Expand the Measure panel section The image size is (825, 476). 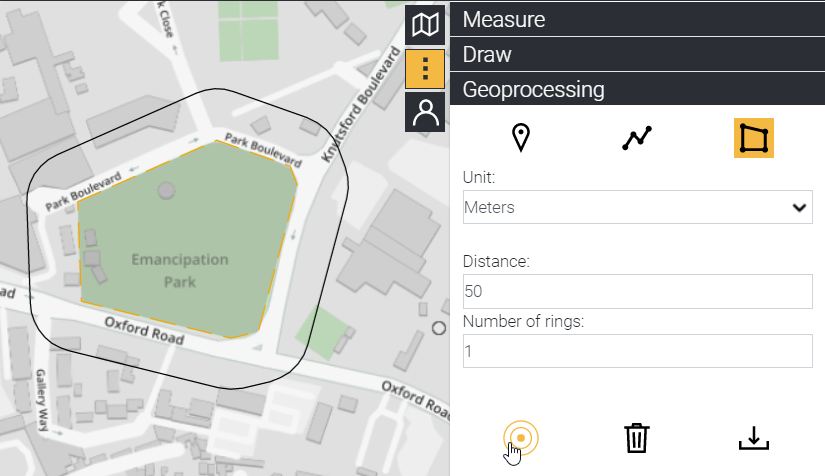point(638,19)
